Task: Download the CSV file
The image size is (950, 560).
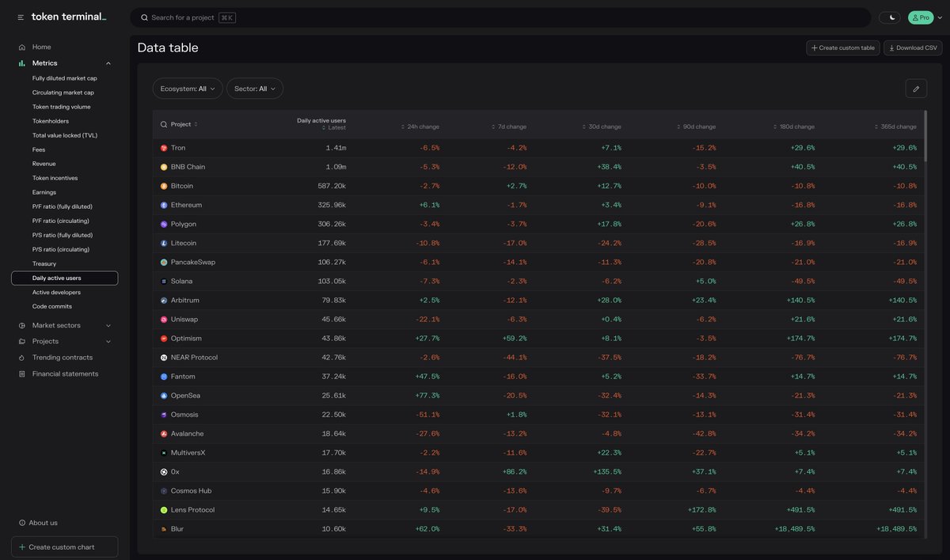Action: pyautogui.click(x=913, y=48)
